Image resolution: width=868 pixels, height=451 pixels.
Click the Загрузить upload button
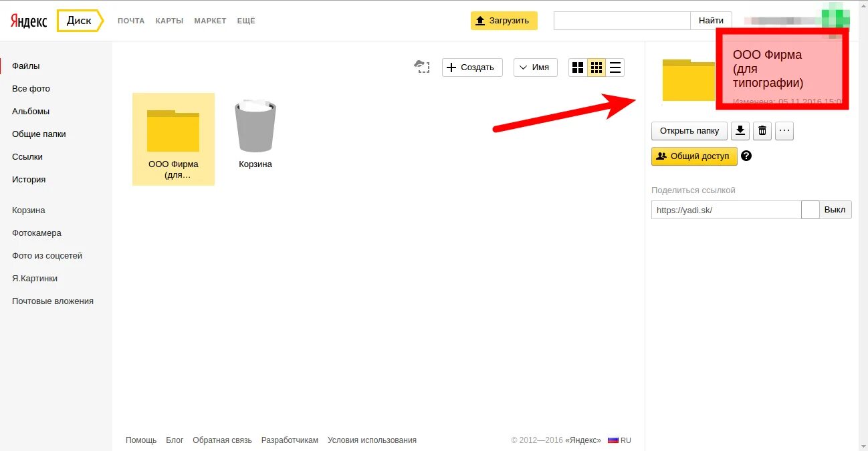(504, 21)
